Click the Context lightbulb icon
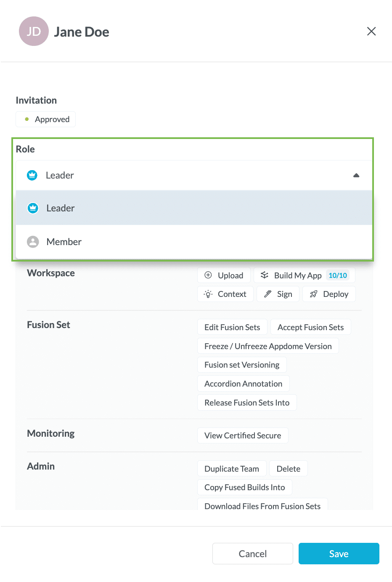 pyautogui.click(x=208, y=294)
